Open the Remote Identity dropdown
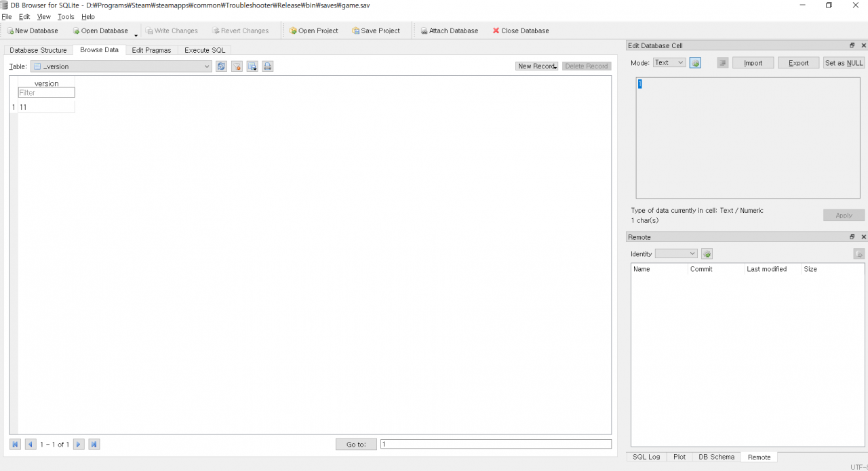868x471 pixels. point(676,253)
